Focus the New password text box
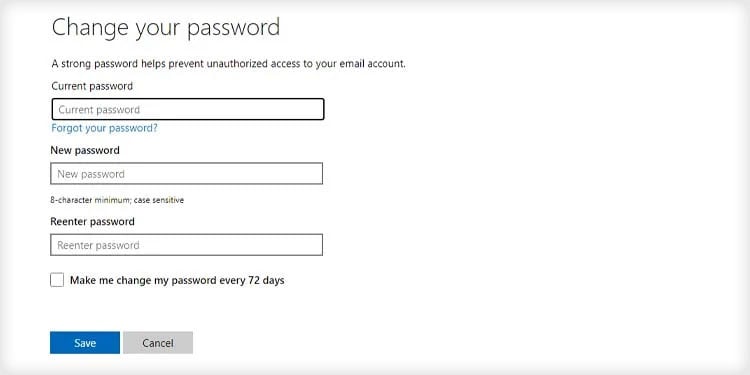750x375 pixels. (187, 173)
